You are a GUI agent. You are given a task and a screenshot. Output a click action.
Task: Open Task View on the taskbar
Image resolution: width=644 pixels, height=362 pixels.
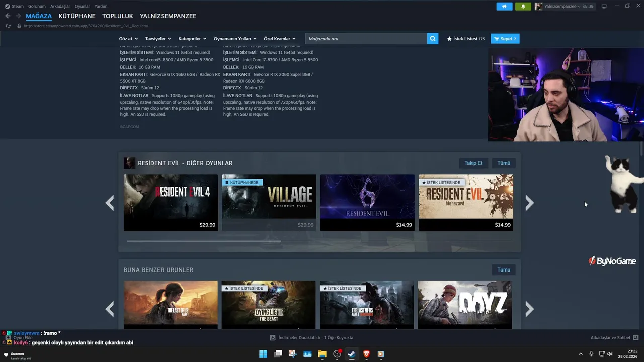click(x=278, y=354)
